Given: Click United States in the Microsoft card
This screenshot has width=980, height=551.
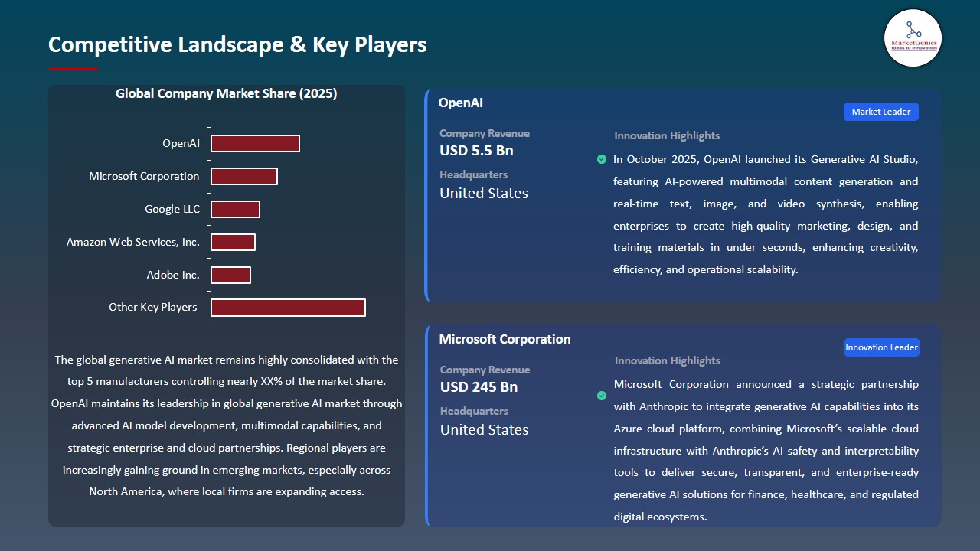Looking at the screenshot, I should click(x=484, y=429).
